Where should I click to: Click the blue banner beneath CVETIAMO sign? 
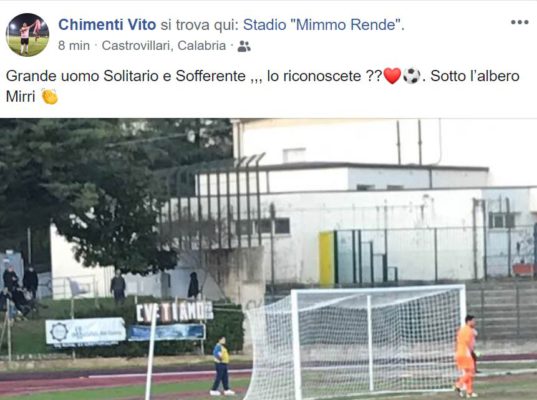[x=166, y=332]
